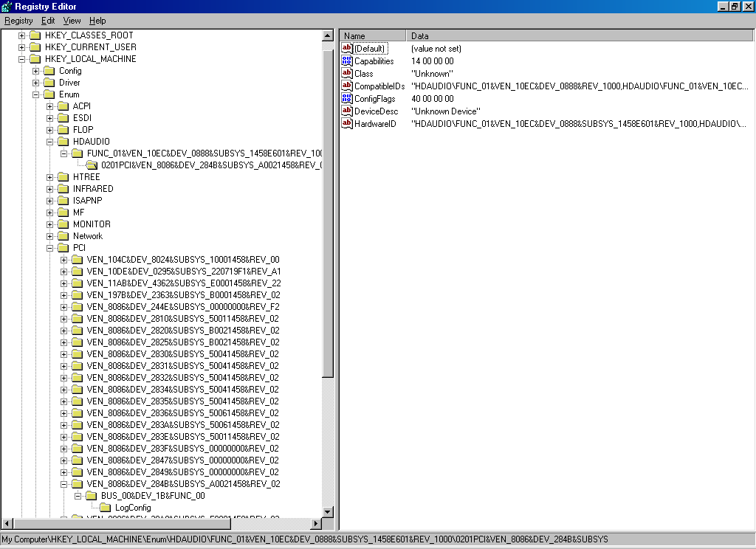Expand the Config key
756x549 pixels.
tap(35, 71)
